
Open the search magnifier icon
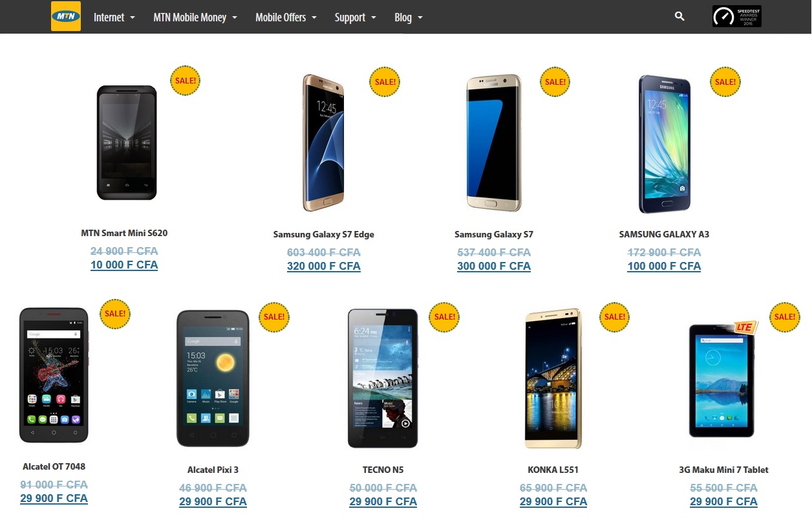[679, 16]
